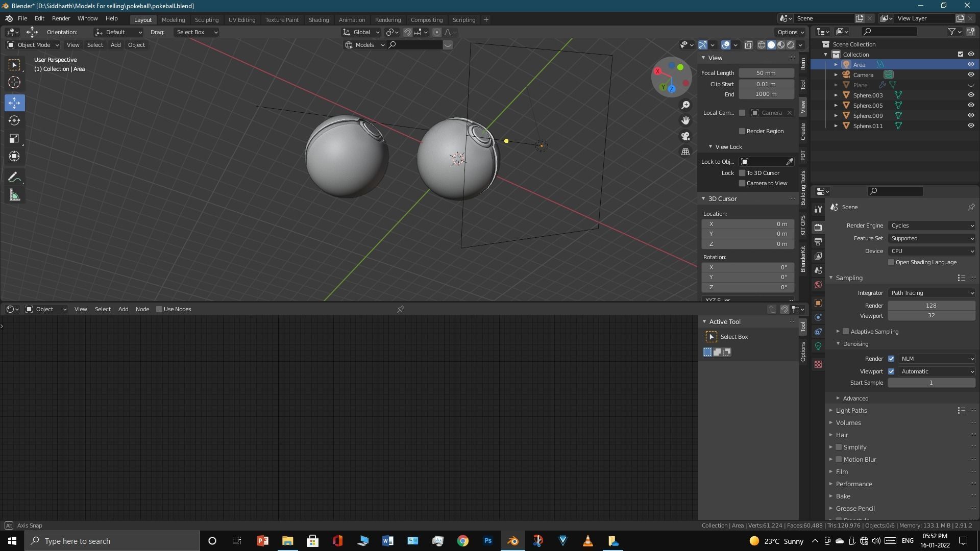Activate the Rotate tool
Viewport: 980px width, 551px height.
click(x=14, y=120)
